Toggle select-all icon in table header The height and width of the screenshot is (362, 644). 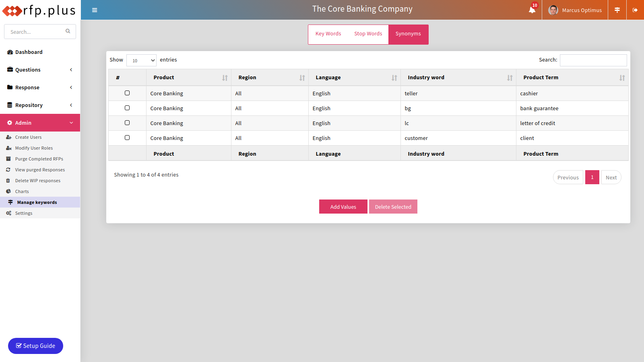[118, 78]
